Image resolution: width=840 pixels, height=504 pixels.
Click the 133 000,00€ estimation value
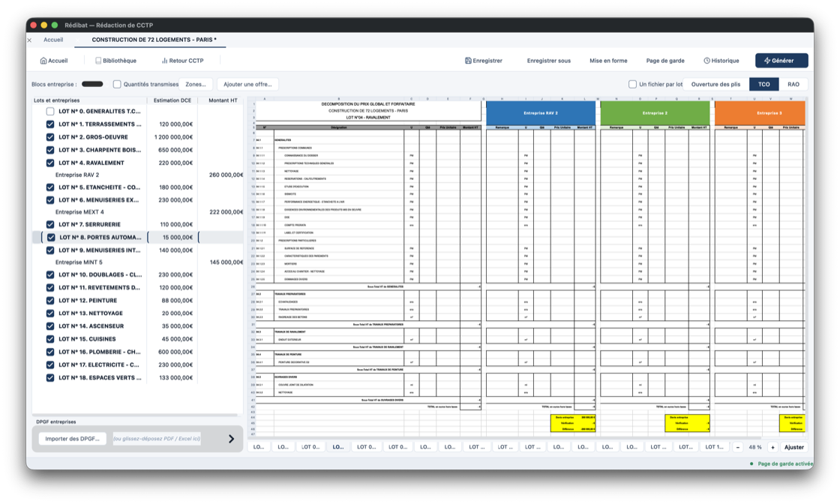[x=175, y=377]
